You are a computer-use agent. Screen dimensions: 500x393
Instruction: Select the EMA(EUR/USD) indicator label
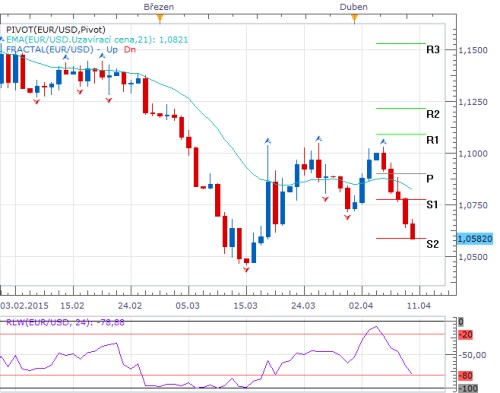pos(97,40)
